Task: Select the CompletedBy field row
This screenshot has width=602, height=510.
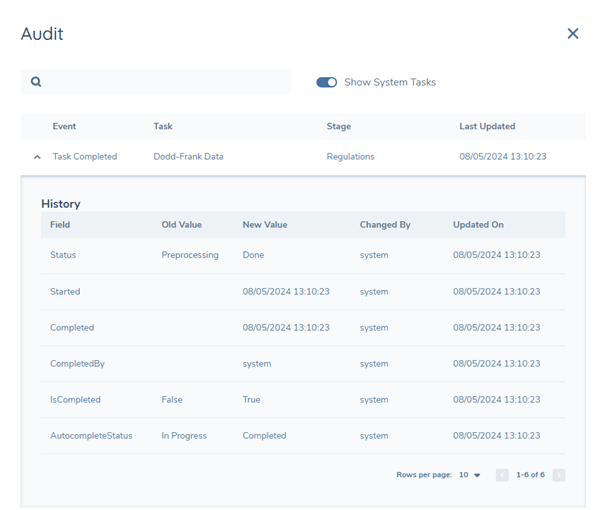Action: pyautogui.click(x=303, y=364)
